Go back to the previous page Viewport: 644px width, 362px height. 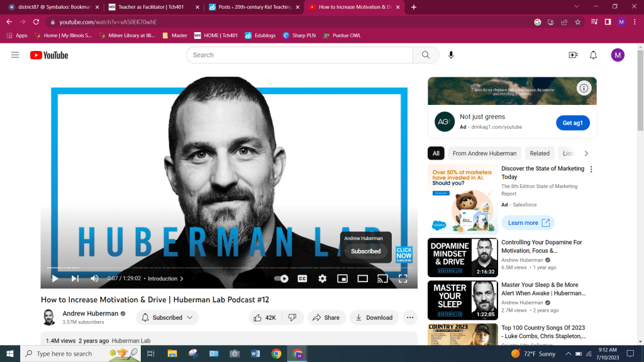9,22
